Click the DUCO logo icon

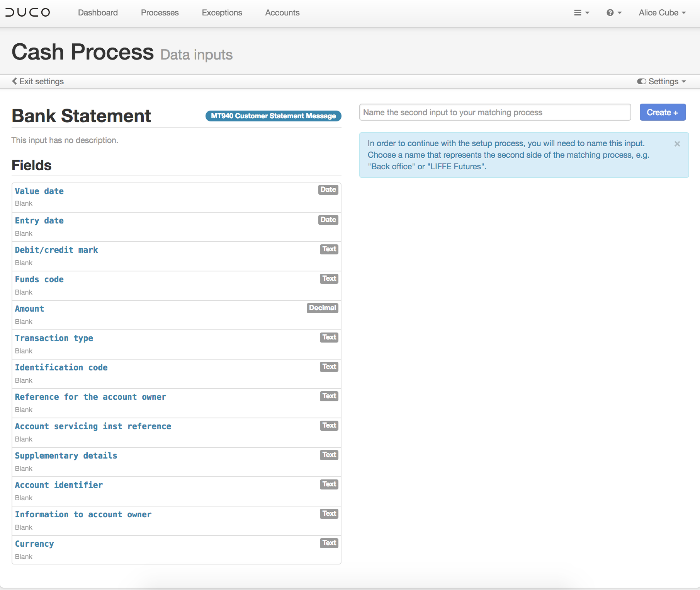(28, 12)
